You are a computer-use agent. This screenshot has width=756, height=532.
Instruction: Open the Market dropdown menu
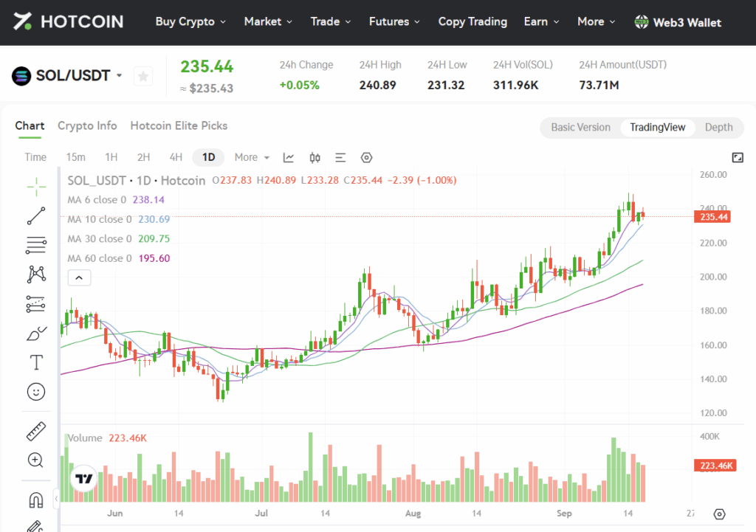click(x=268, y=21)
